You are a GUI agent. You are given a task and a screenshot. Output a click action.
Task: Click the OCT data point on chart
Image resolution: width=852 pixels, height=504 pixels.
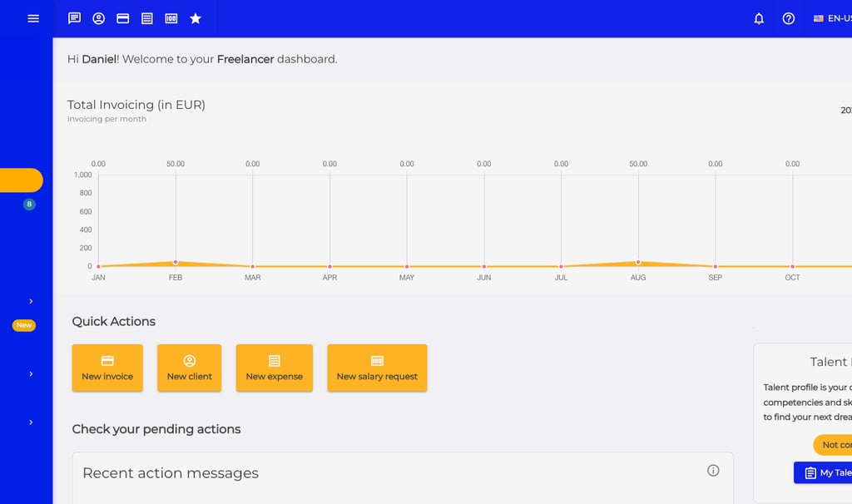click(793, 267)
